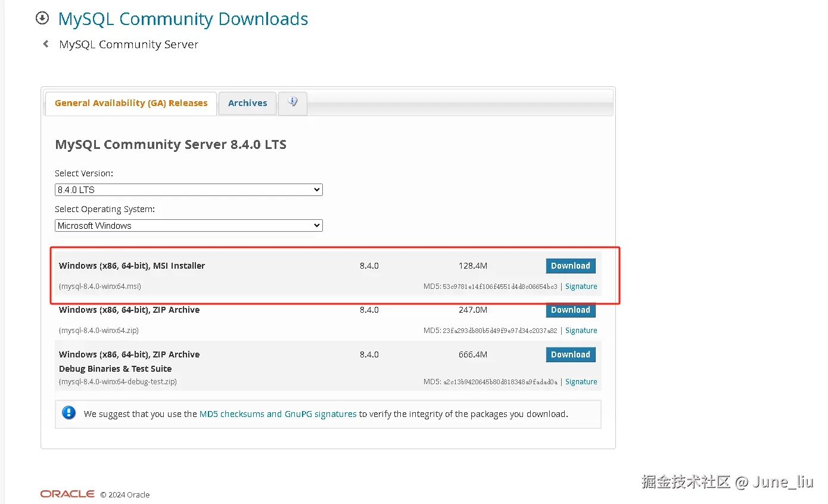Click the file name (mysql-8.4.0-winx64-debug-test.zip)

click(x=118, y=382)
